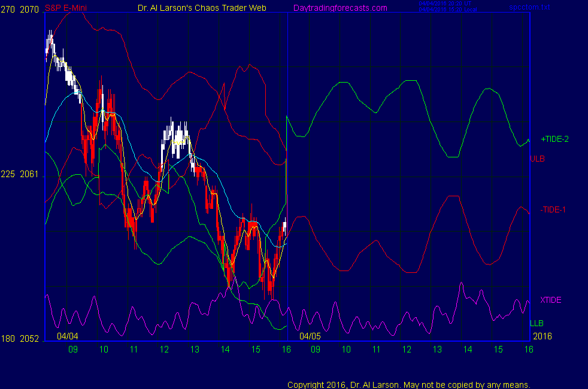588x389 pixels.
Task: Click the 2070 price axis label
Action: coord(30,8)
